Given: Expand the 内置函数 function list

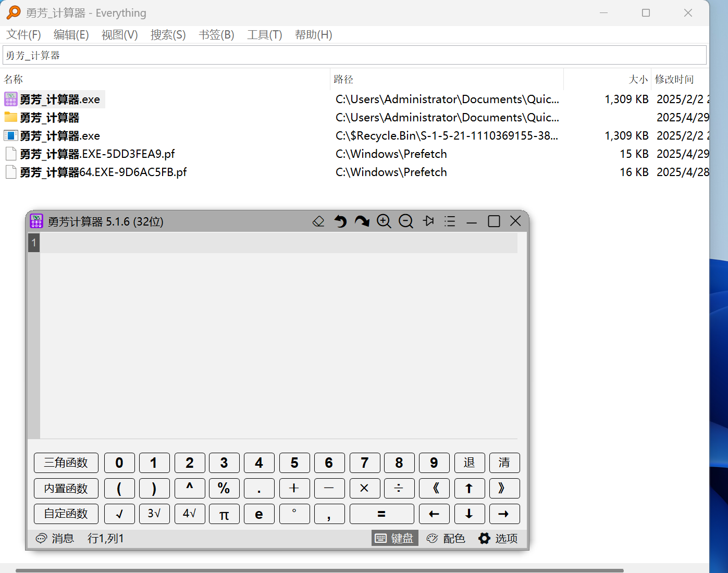Looking at the screenshot, I should pyautogui.click(x=66, y=488).
